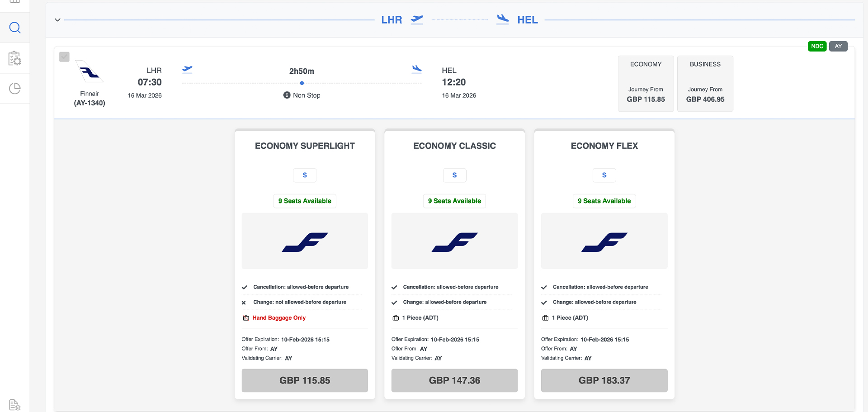
Task: Choose the GBP 147.36 Classic fare
Action: coord(454,380)
